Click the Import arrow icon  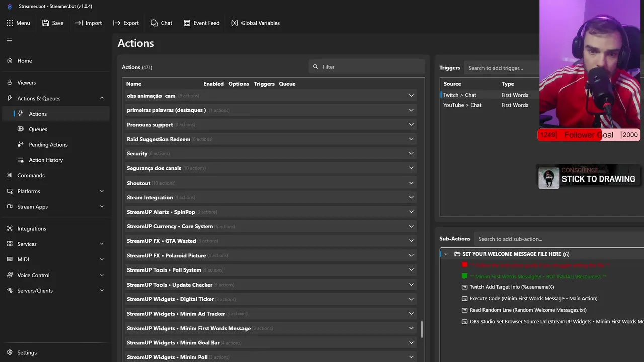pyautogui.click(x=79, y=23)
